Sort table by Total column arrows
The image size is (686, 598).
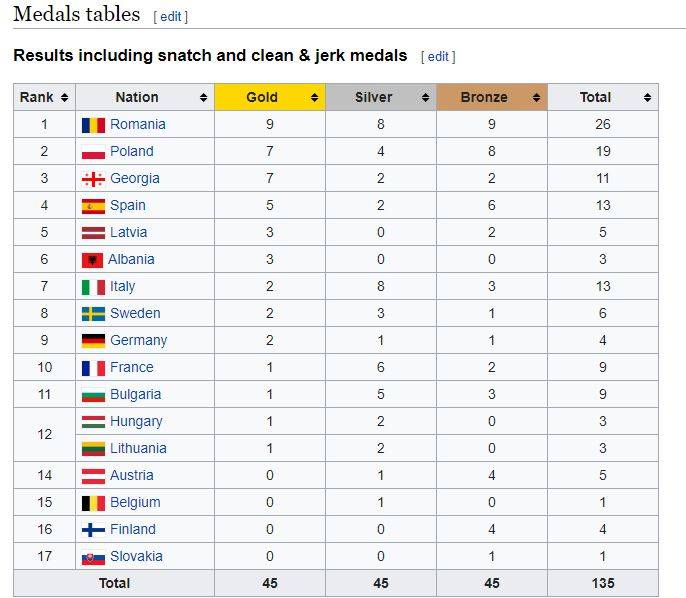pos(648,98)
